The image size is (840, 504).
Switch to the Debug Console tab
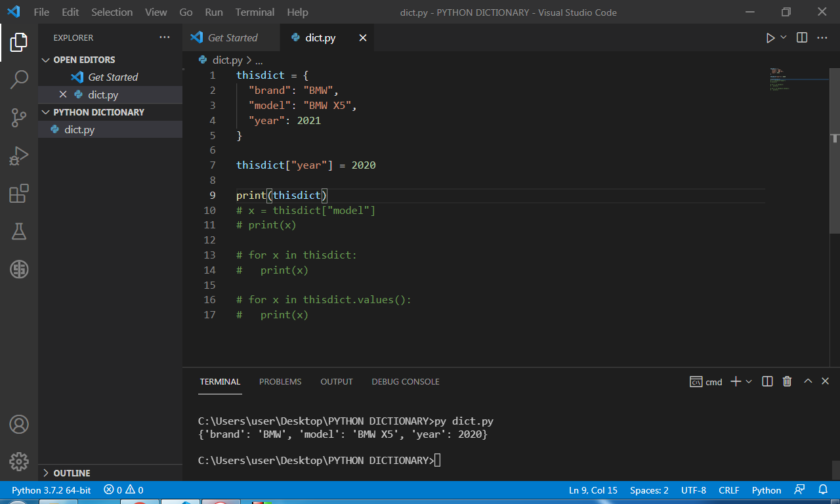click(x=406, y=382)
